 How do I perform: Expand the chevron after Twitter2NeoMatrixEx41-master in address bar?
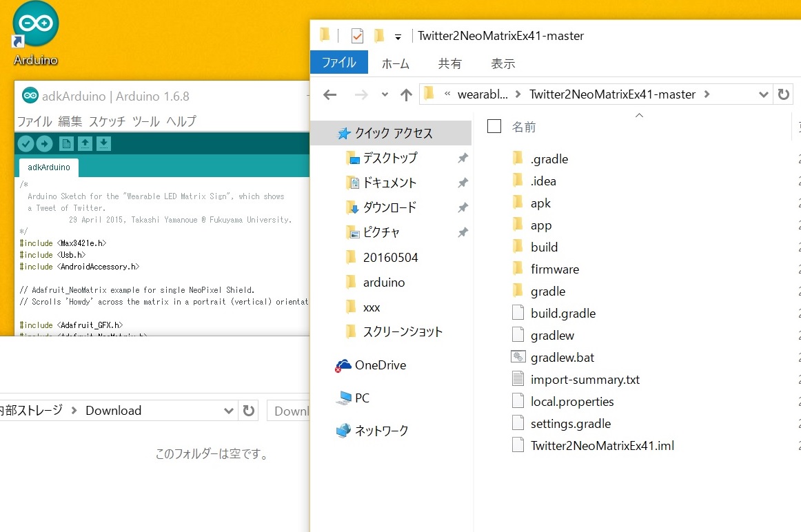707,94
